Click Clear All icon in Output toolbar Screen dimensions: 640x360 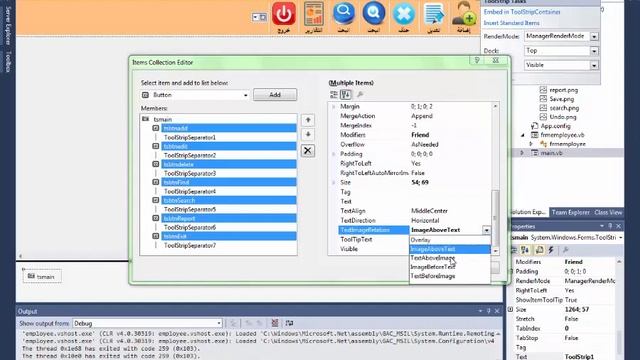pyautogui.click(x=275, y=323)
